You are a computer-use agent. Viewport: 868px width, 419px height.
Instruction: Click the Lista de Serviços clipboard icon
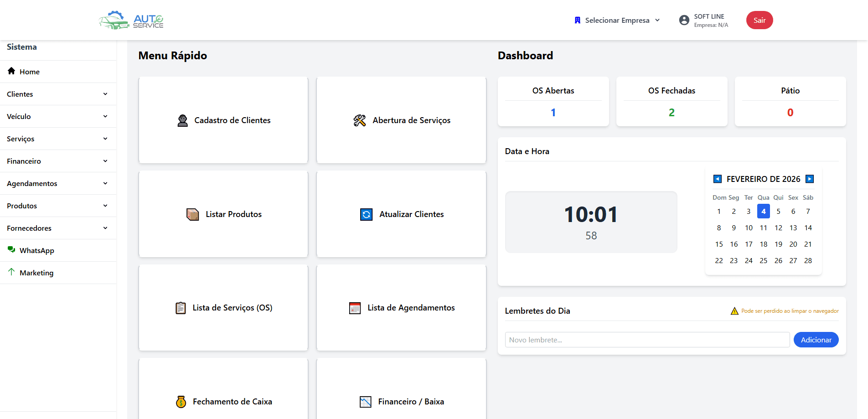(181, 308)
